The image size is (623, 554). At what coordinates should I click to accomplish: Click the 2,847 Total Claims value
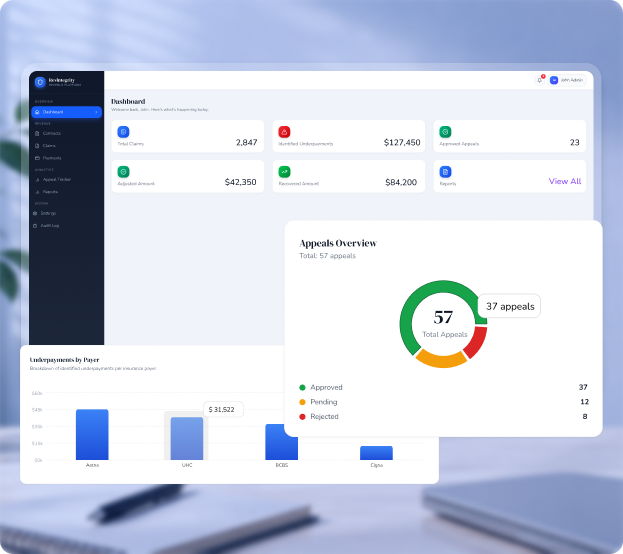pyautogui.click(x=246, y=142)
